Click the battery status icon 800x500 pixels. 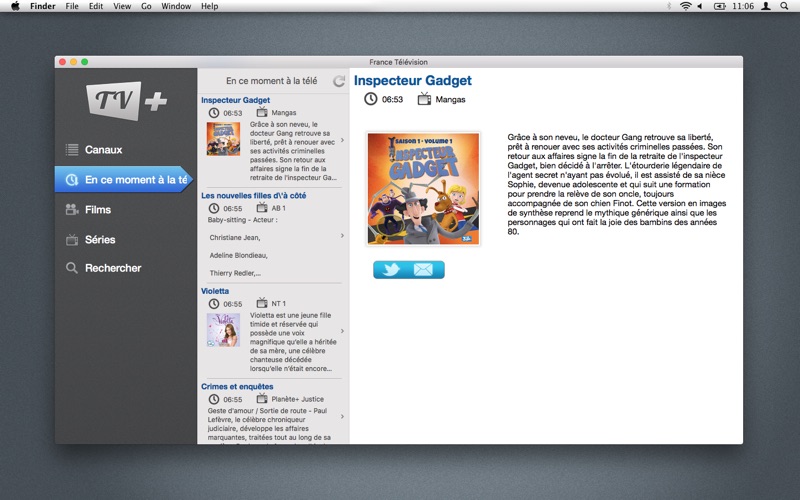[719, 6]
